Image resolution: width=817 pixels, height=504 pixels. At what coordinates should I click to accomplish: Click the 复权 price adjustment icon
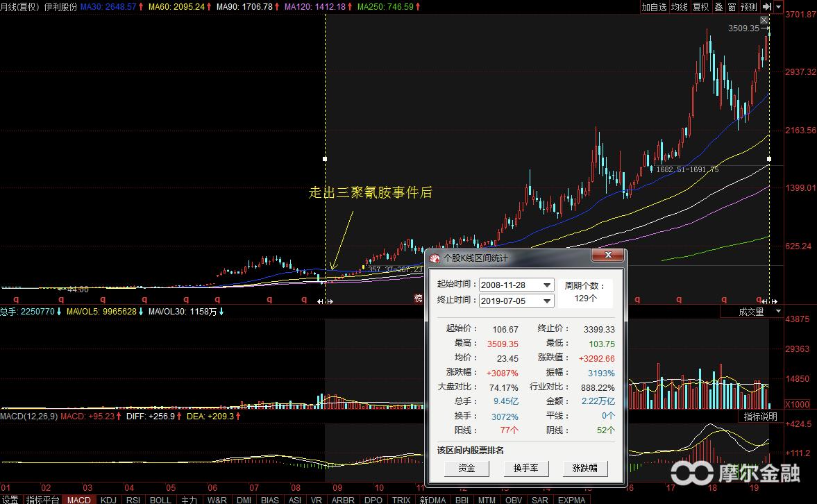(x=701, y=8)
